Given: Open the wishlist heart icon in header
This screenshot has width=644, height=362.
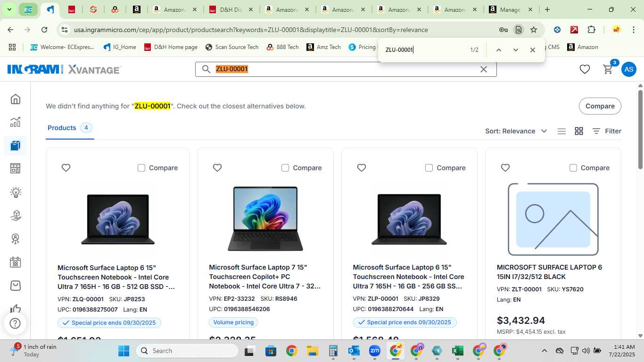Looking at the screenshot, I should [585, 69].
